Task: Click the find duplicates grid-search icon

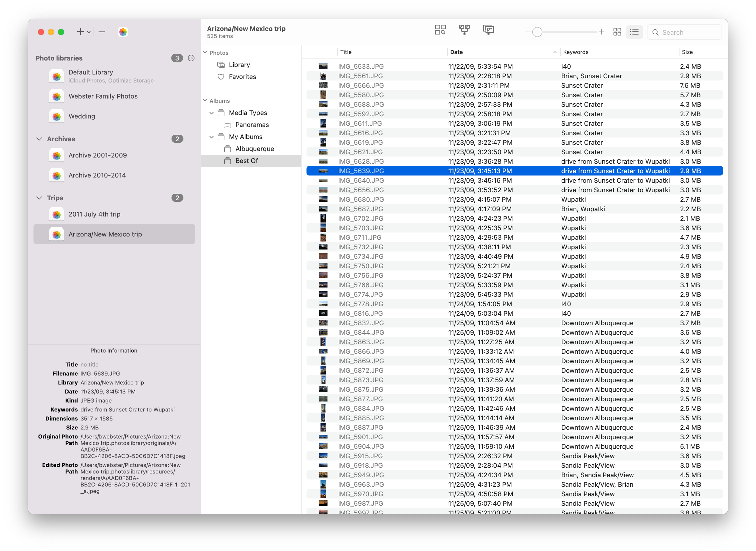Action: coord(440,30)
